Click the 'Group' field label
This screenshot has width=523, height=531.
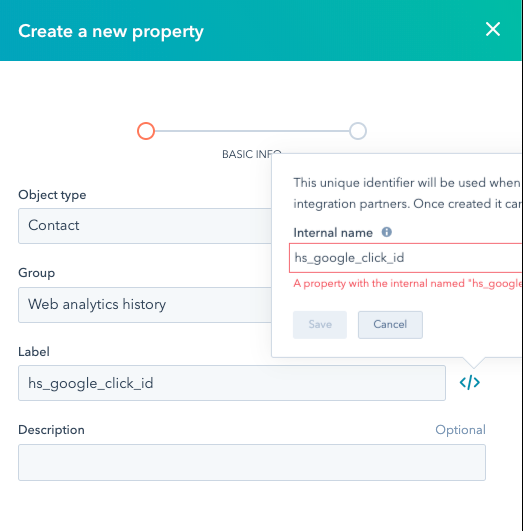coord(37,273)
